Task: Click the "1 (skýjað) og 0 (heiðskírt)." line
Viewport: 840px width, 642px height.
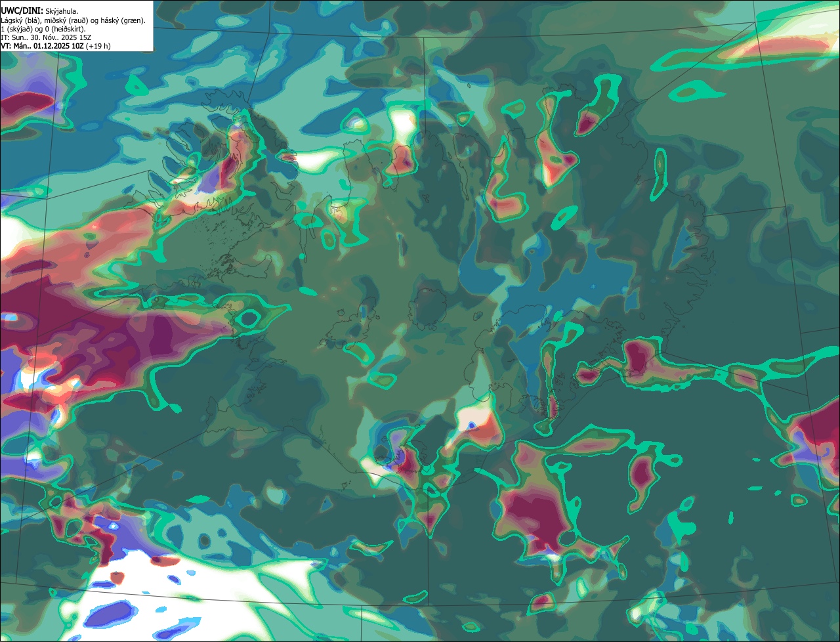Action: (x=43, y=29)
